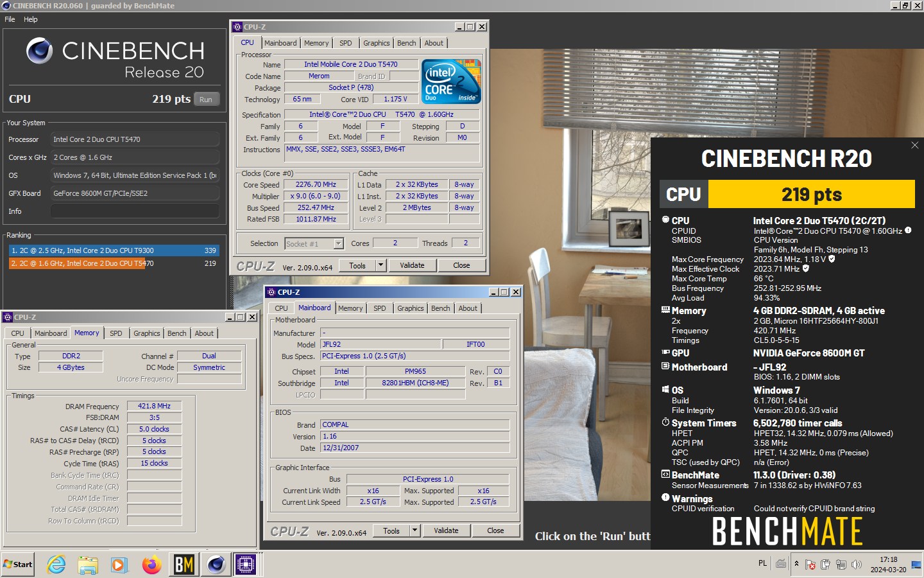This screenshot has width=924, height=578.
Task: Click the Core Speed value 2276.70 MHz
Action: tap(316, 184)
